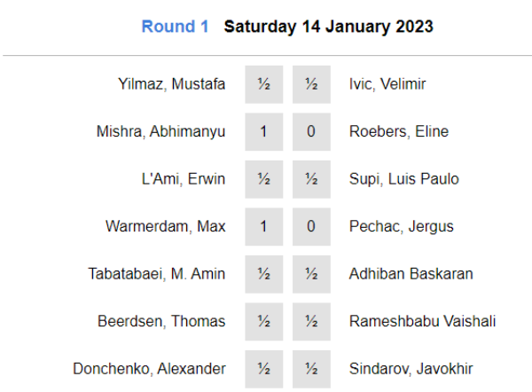Click Mishra, Abhimanyu's score box showing 1
The width and height of the screenshot is (532, 392).
pyautogui.click(x=264, y=131)
